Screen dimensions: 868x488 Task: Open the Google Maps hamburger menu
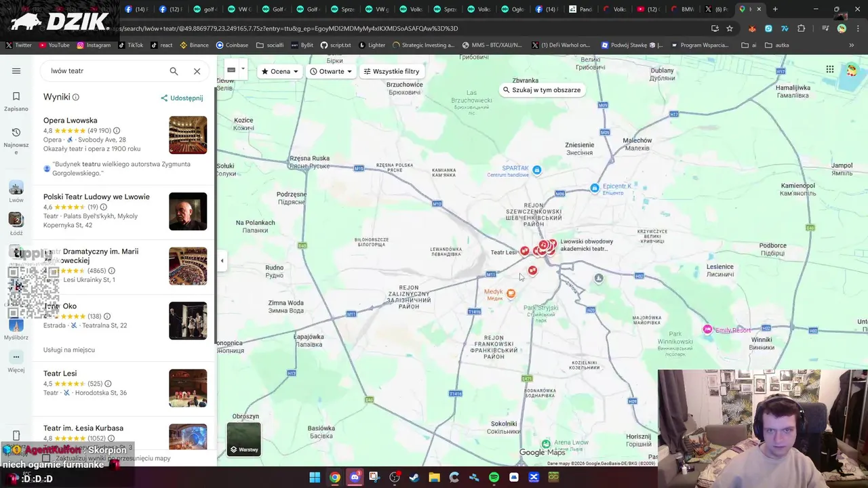pyautogui.click(x=16, y=71)
